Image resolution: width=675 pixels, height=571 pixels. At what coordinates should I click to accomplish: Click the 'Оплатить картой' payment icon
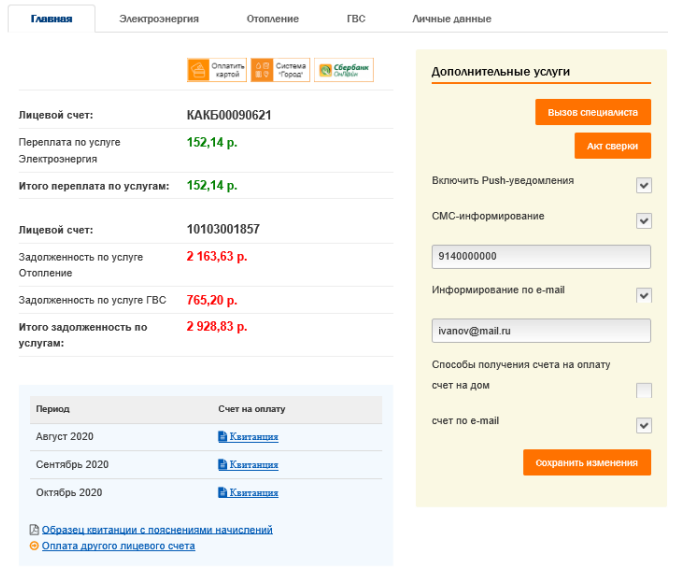pos(217,70)
